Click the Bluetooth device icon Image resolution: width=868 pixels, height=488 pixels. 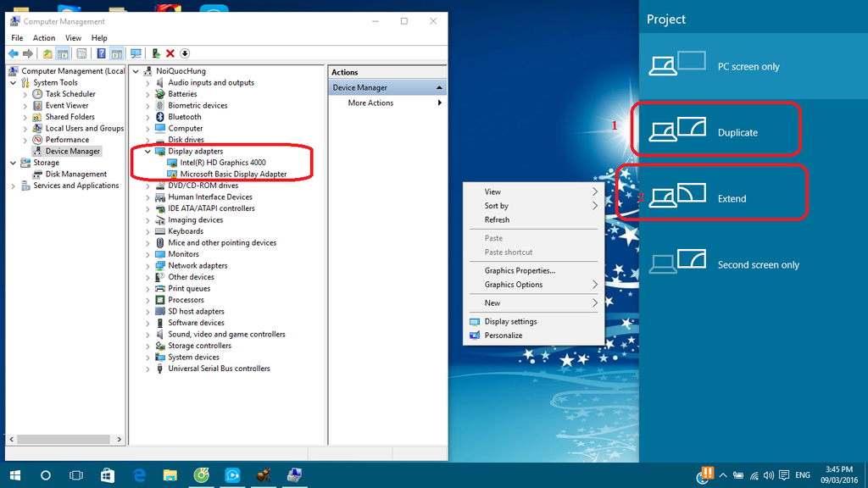(x=160, y=117)
